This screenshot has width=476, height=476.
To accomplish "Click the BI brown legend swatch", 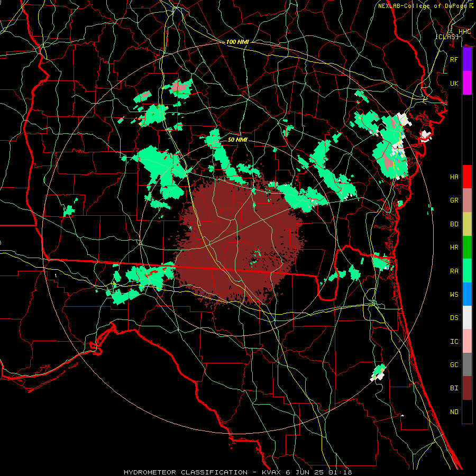I will tap(467, 388).
